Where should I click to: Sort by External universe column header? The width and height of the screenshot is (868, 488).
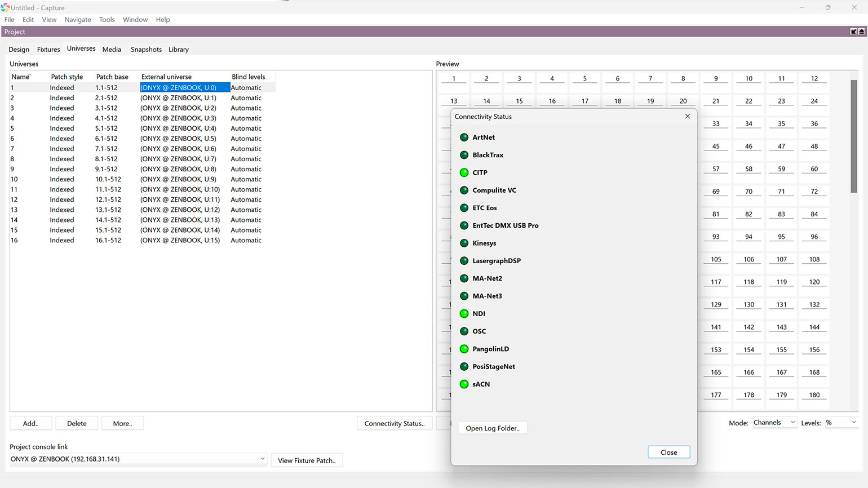[166, 77]
